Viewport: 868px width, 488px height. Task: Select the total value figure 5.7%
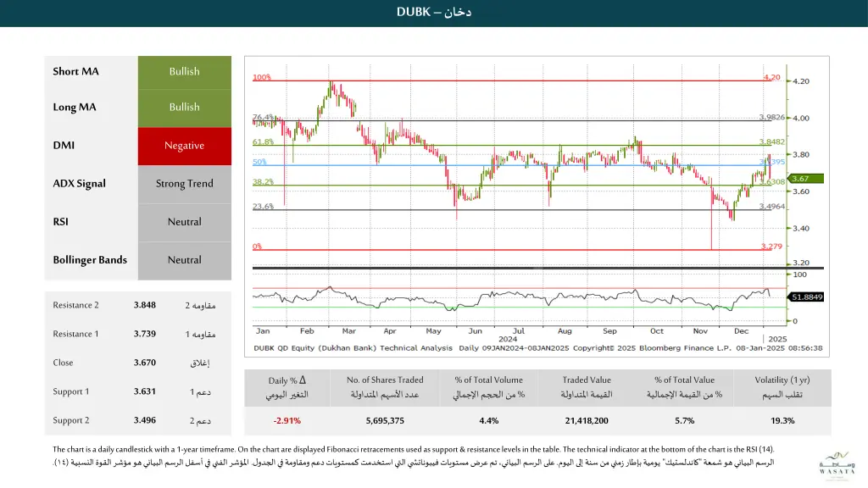(685, 420)
